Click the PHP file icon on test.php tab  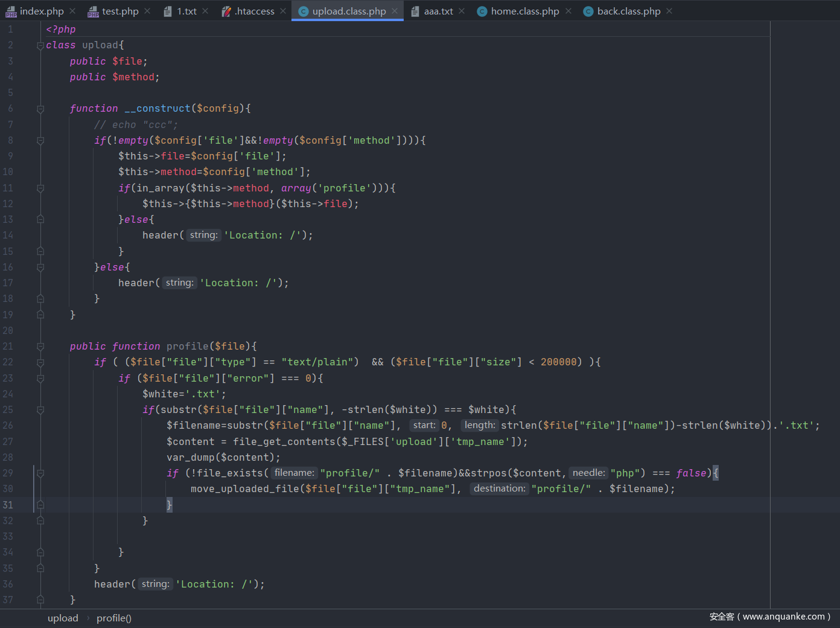(93, 11)
